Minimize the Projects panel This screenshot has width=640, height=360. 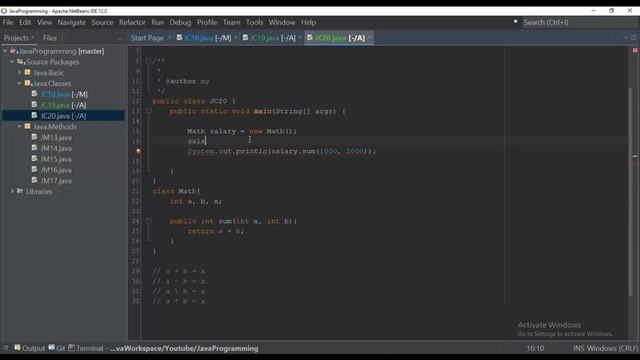(x=120, y=38)
